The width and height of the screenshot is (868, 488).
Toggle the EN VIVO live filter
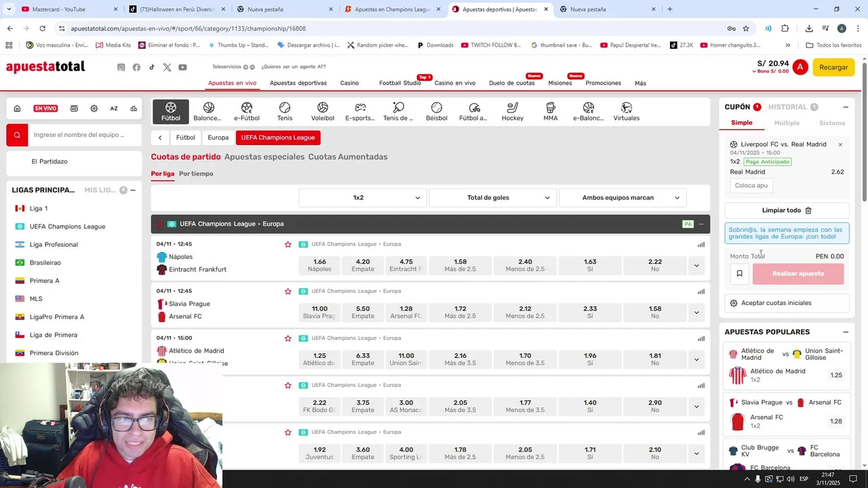[45, 108]
